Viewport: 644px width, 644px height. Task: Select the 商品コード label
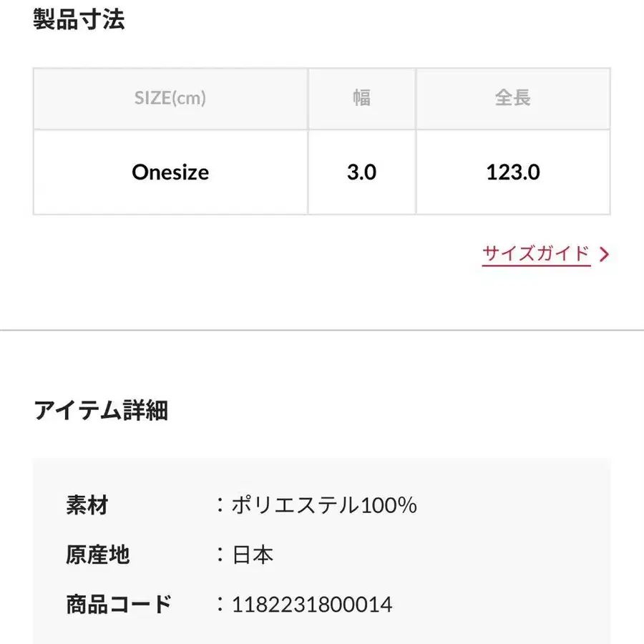[x=119, y=605]
